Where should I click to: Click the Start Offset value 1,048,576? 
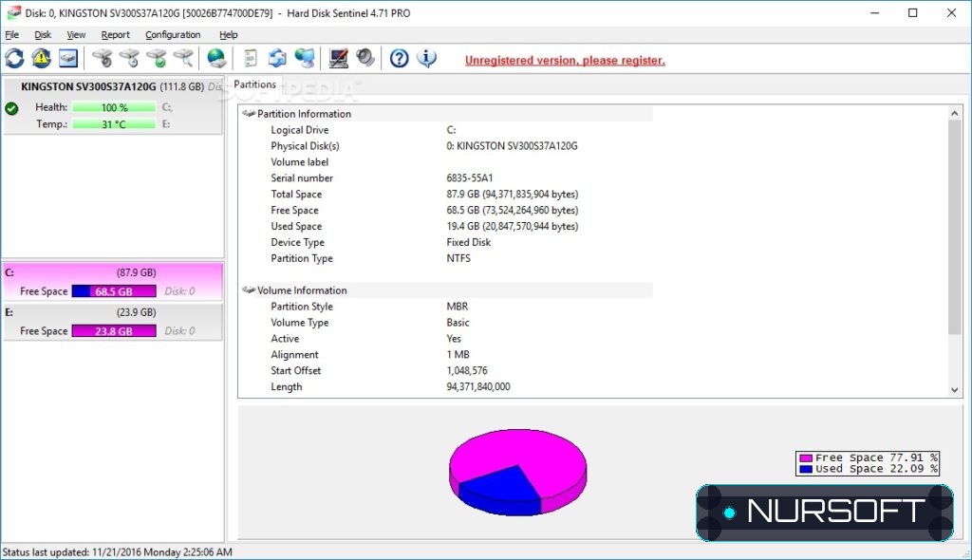(467, 371)
